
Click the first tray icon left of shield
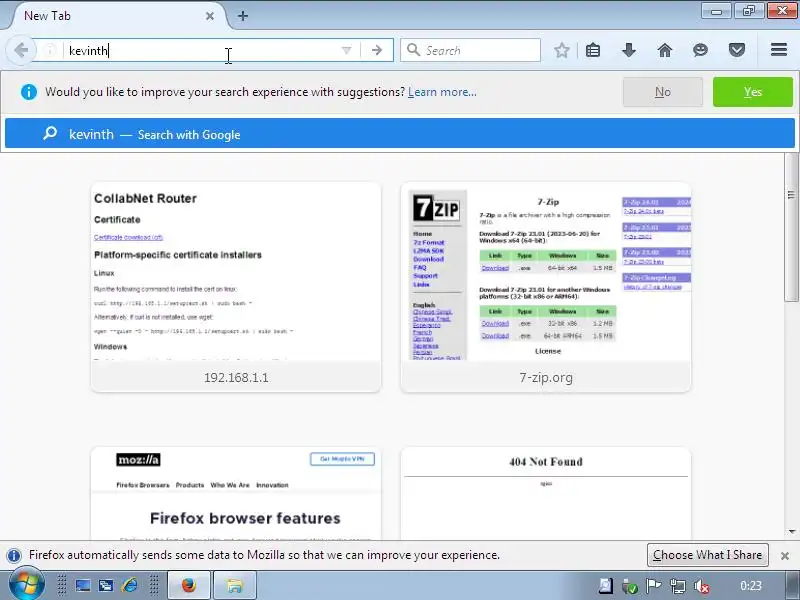[x=606, y=586]
